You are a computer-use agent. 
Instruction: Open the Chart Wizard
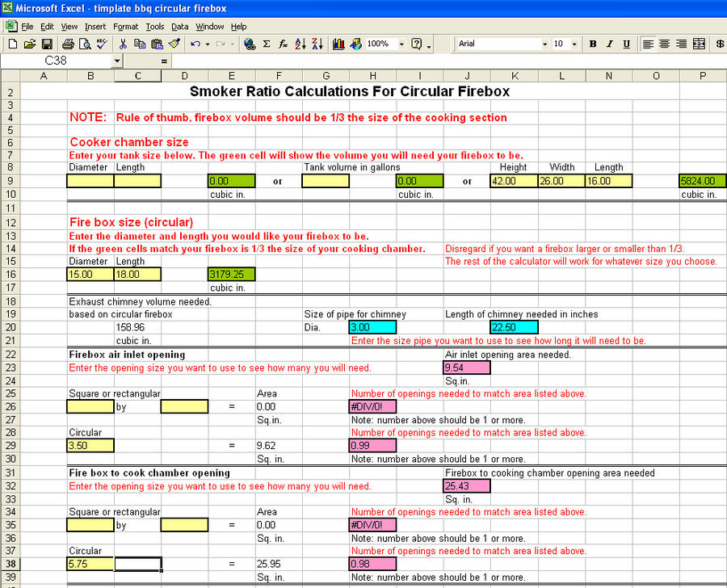pos(338,44)
